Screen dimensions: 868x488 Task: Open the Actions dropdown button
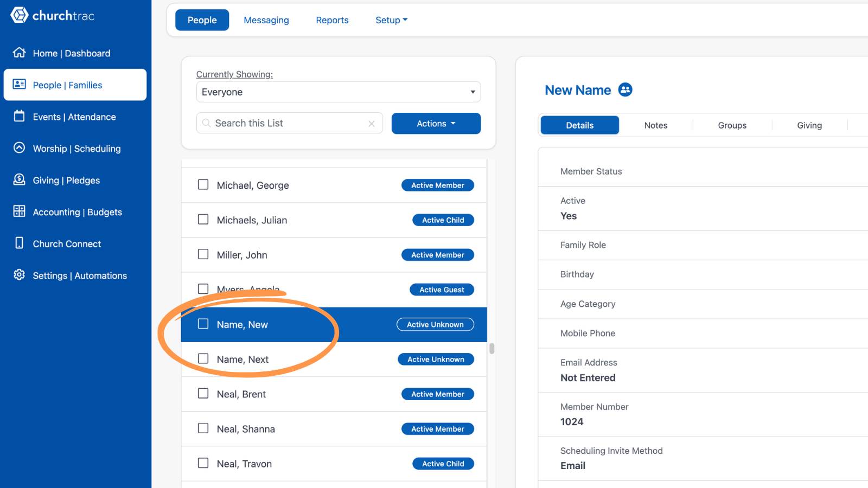pyautogui.click(x=436, y=123)
